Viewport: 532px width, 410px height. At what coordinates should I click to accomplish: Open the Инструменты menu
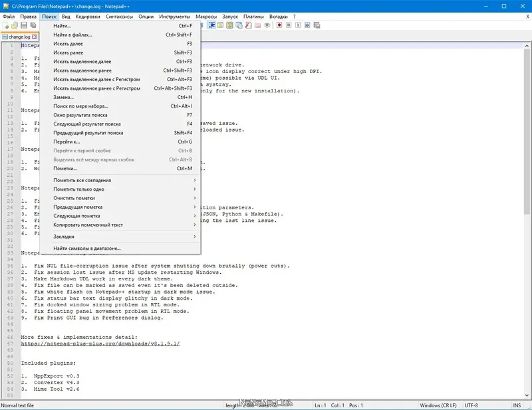click(175, 16)
